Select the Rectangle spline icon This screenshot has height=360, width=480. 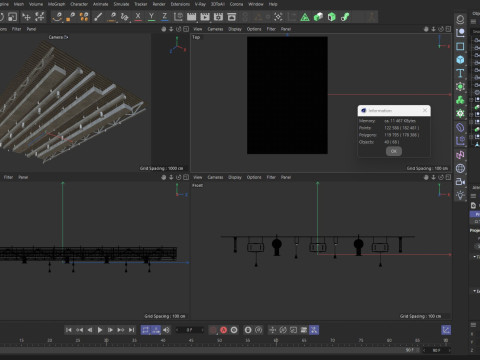point(460,46)
